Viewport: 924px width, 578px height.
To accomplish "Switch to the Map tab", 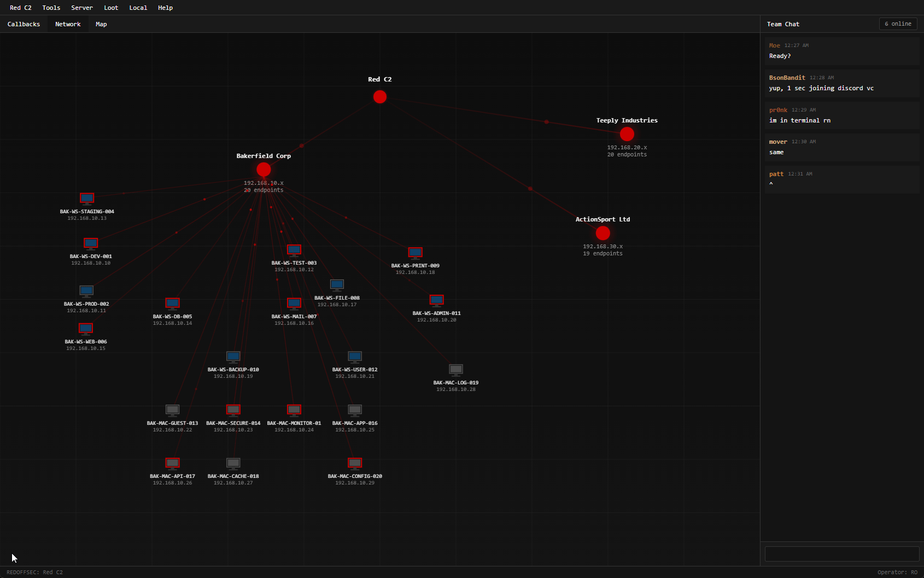I will click(x=101, y=24).
